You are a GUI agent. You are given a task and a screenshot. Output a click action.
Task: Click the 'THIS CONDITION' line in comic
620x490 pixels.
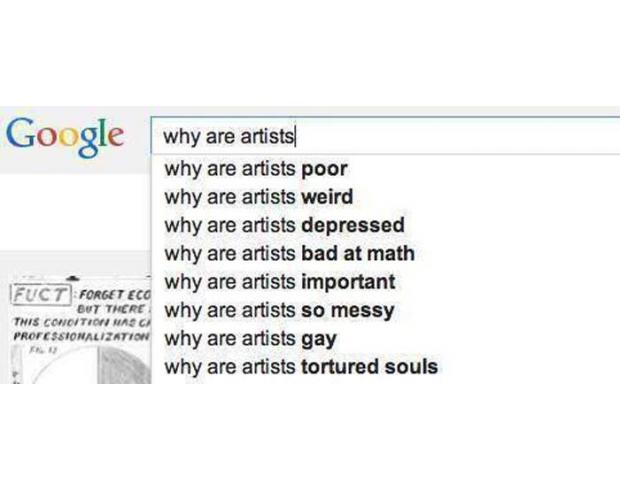(x=81, y=322)
